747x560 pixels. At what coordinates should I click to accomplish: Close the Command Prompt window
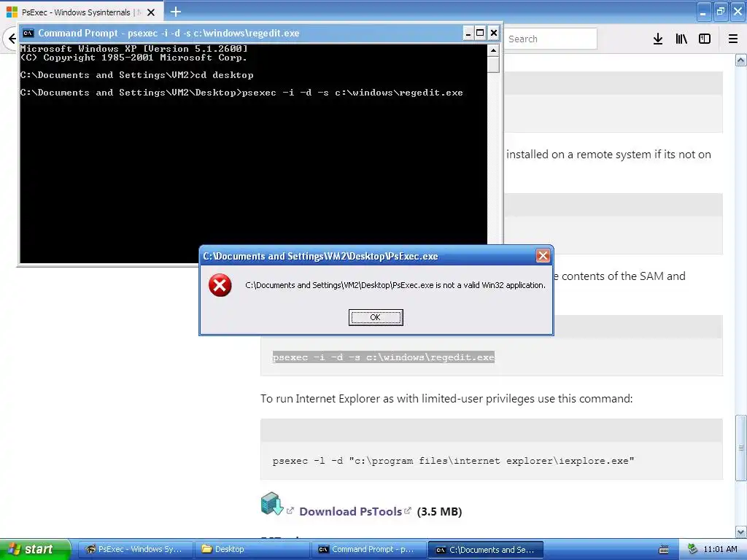494,33
